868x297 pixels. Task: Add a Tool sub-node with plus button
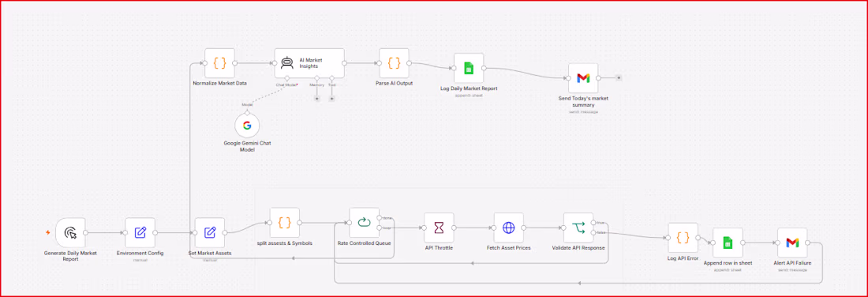(331, 99)
